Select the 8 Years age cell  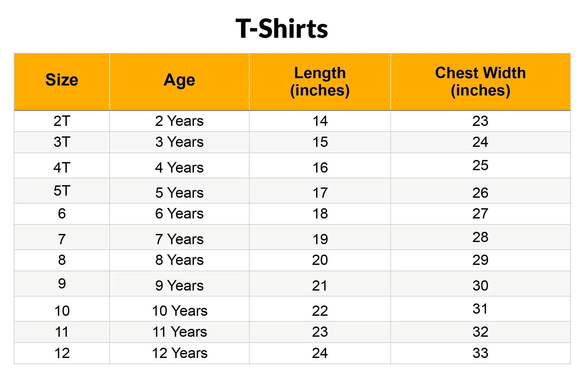pyautogui.click(x=179, y=260)
